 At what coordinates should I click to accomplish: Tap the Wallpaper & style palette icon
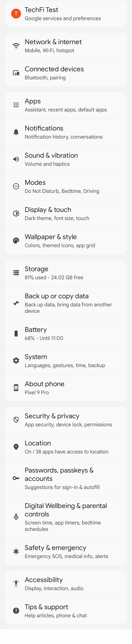click(16, 241)
